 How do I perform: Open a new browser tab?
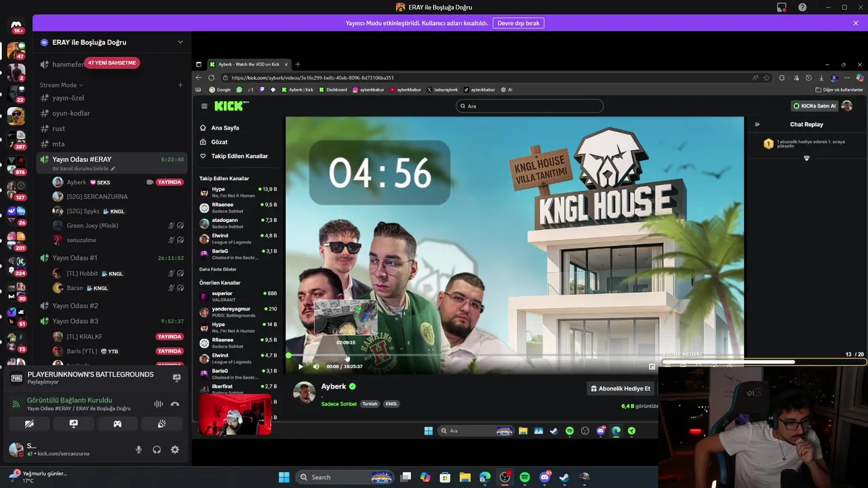pyautogui.click(x=298, y=64)
